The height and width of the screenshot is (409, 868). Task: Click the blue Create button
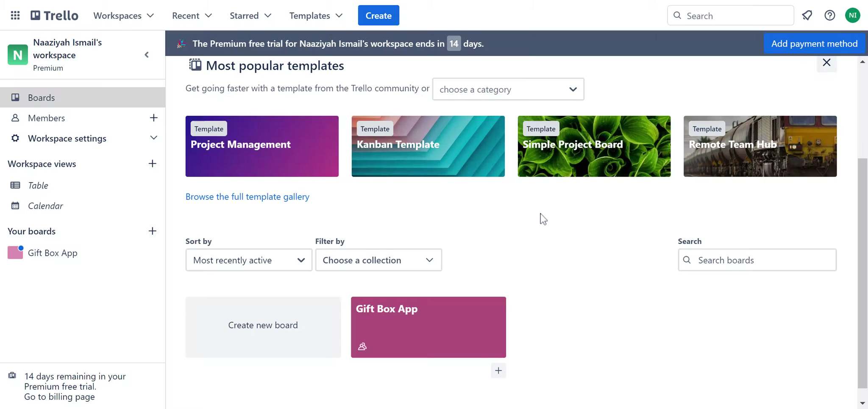coord(378,16)
